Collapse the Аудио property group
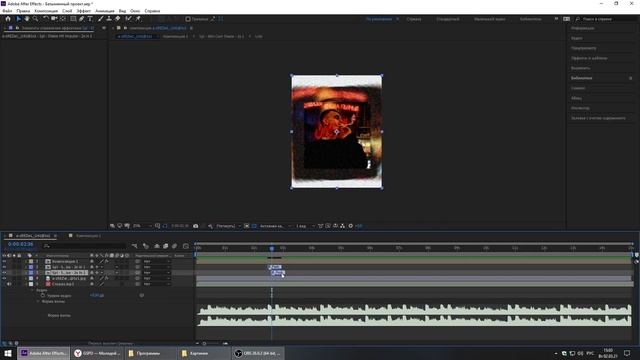Screen dimensions: 640x360 pyautogui.click(x=32, y=290)
